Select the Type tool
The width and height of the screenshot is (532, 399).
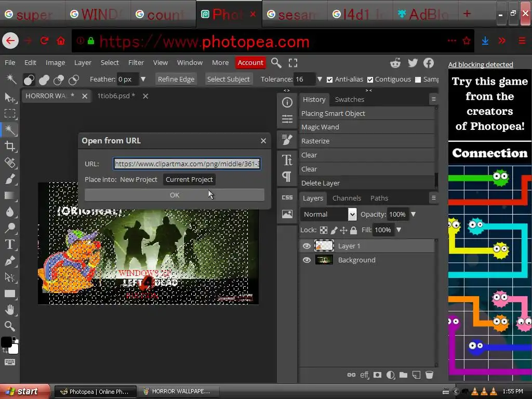(x=10, y=244)
